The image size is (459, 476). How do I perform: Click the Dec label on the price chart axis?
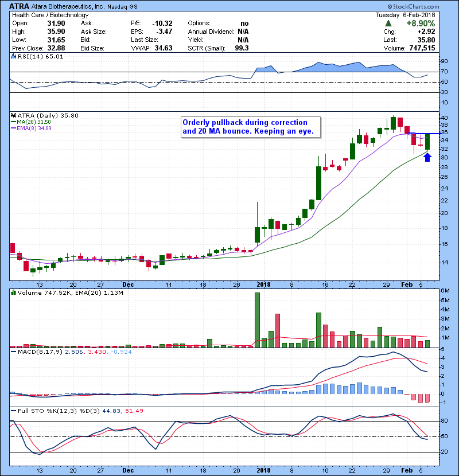[x=128, y=285]
